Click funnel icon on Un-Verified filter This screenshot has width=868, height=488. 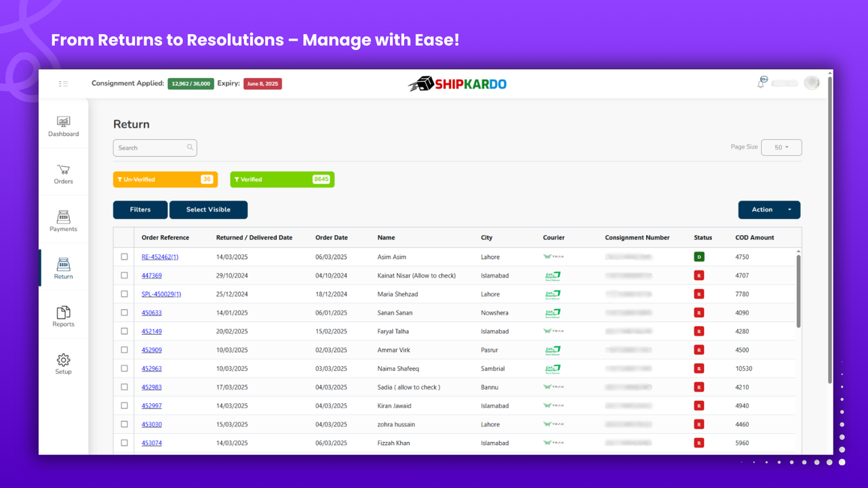coord(120,180)
